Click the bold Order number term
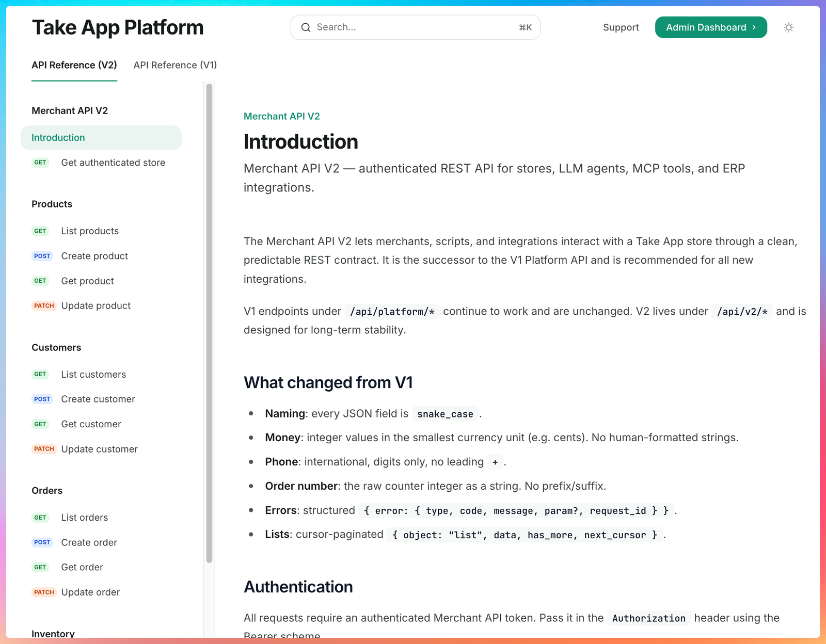This screenshot has height=644, width=826. tap(301, 486)
